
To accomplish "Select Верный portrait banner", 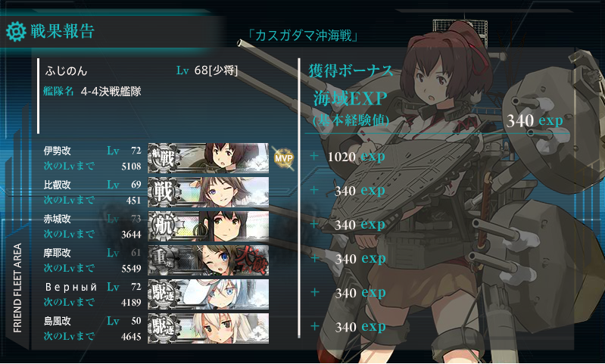I will (208, 294).
